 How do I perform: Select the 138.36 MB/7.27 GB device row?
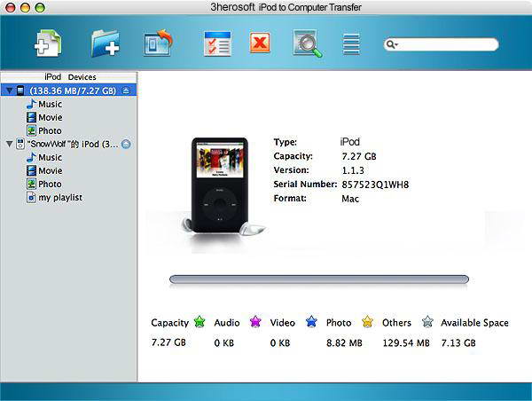point(68,90)
